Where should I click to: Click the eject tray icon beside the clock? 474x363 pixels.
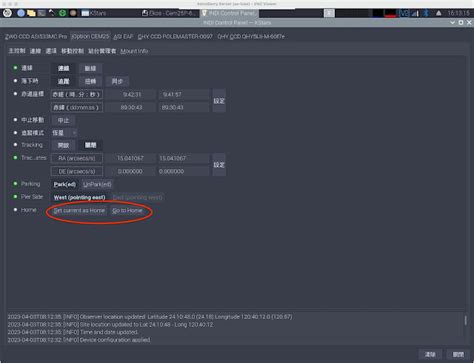pos(439,13)
